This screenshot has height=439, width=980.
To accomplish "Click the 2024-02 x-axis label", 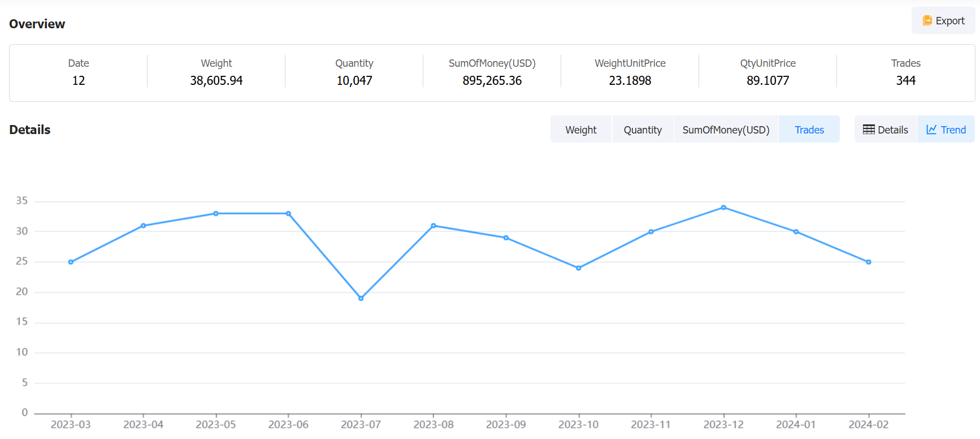I will [x=869, y=424].
